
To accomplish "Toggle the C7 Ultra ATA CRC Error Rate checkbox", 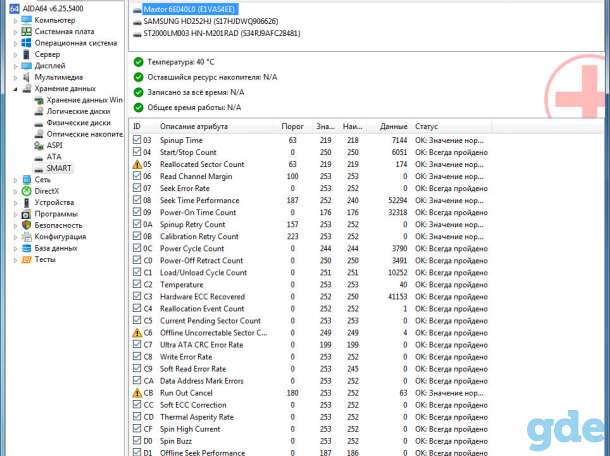I will [x=137, y=344].
